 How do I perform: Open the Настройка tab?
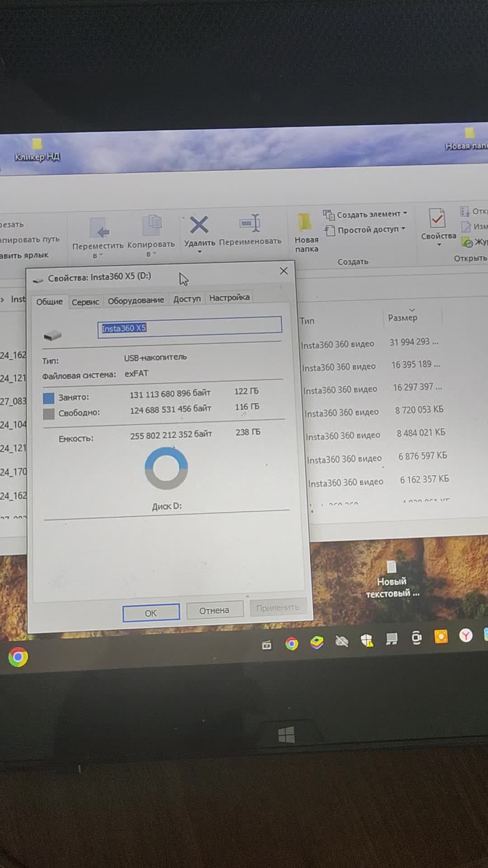229,297
